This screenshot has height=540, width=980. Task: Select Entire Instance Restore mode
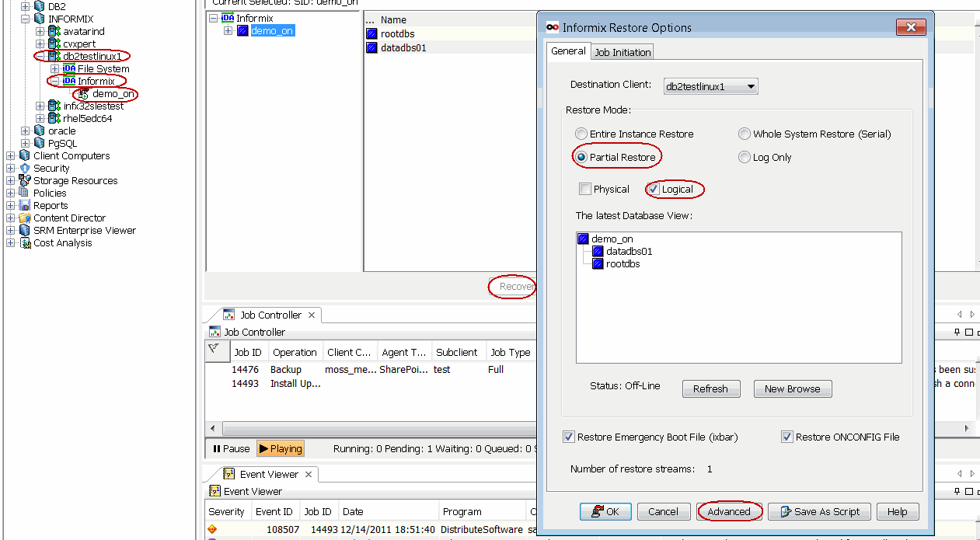point(581,134)
